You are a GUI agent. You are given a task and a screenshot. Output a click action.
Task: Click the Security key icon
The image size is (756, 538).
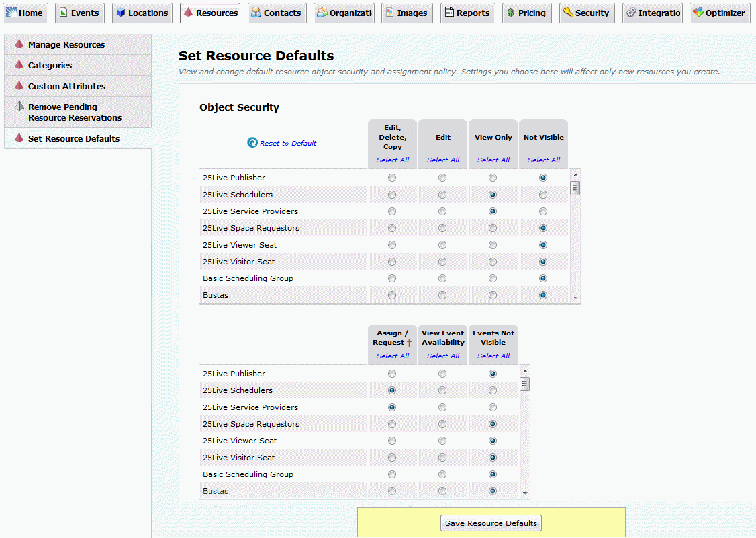coord(568,13)
